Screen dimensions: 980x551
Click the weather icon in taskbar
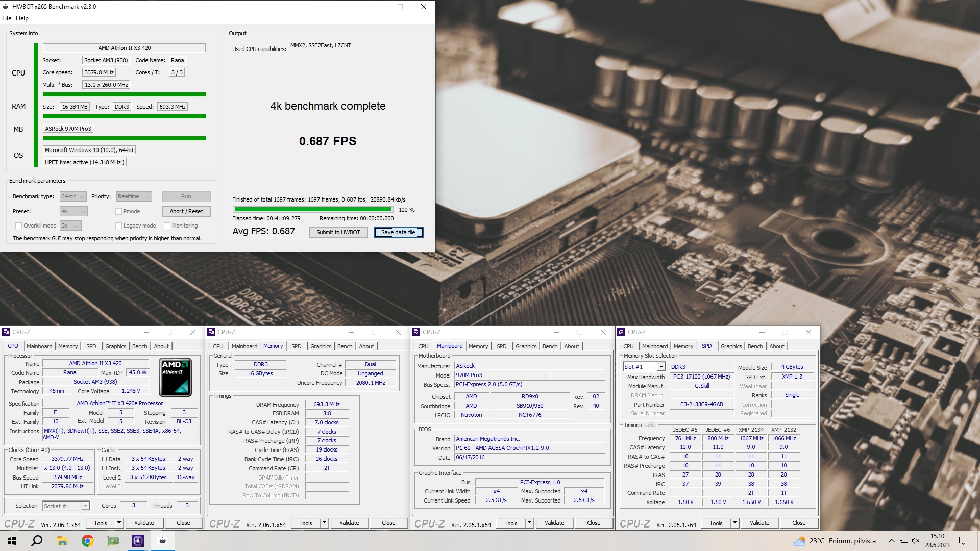(799, 541)
